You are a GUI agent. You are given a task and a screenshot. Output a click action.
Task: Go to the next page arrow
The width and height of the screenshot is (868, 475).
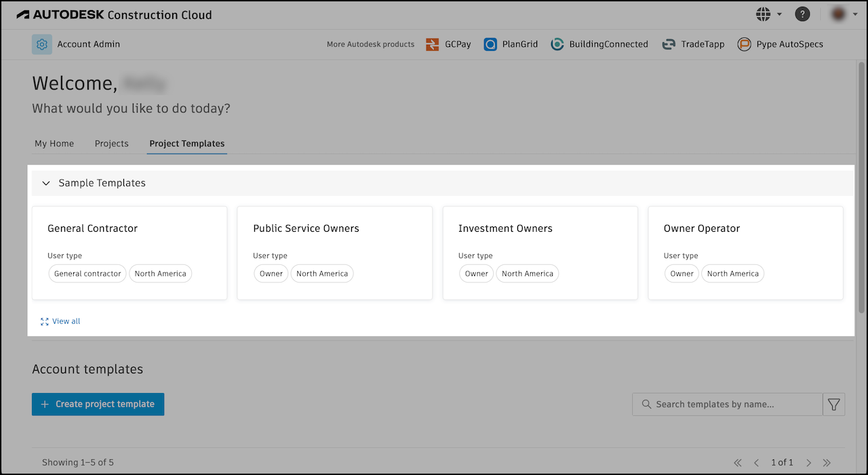pos(809,463)
